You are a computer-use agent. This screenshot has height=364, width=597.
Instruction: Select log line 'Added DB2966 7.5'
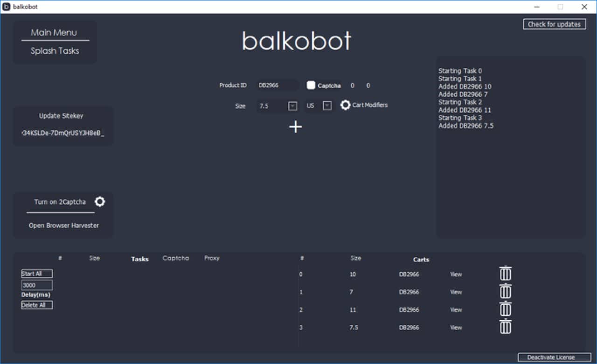click(466, 126)
